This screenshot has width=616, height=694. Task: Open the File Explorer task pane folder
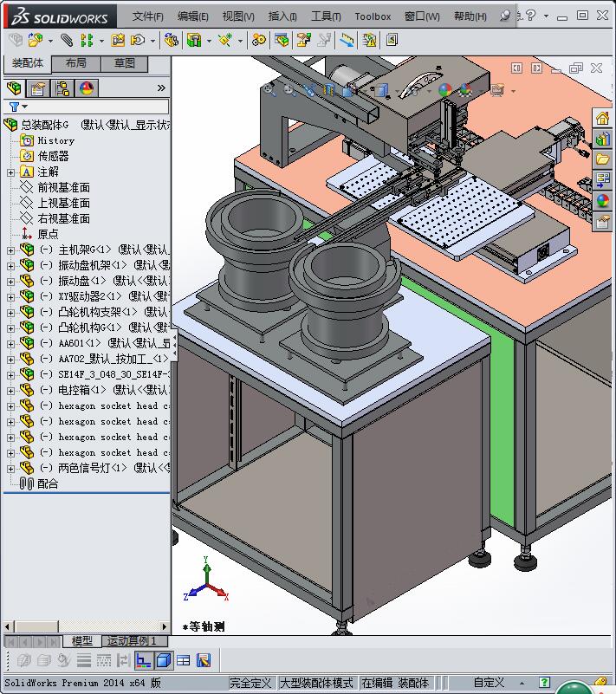(603, 159)
